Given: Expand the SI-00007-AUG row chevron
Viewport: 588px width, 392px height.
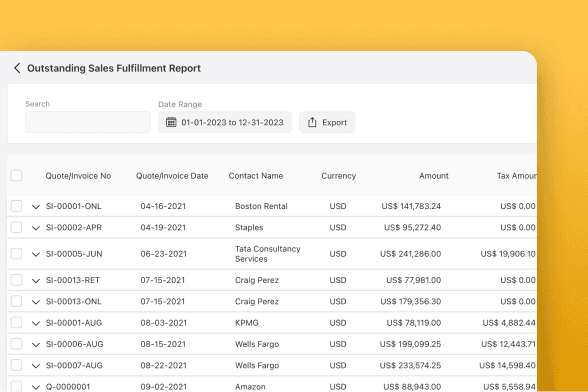Looking at the screenshot, I should (x=36, y=366).
